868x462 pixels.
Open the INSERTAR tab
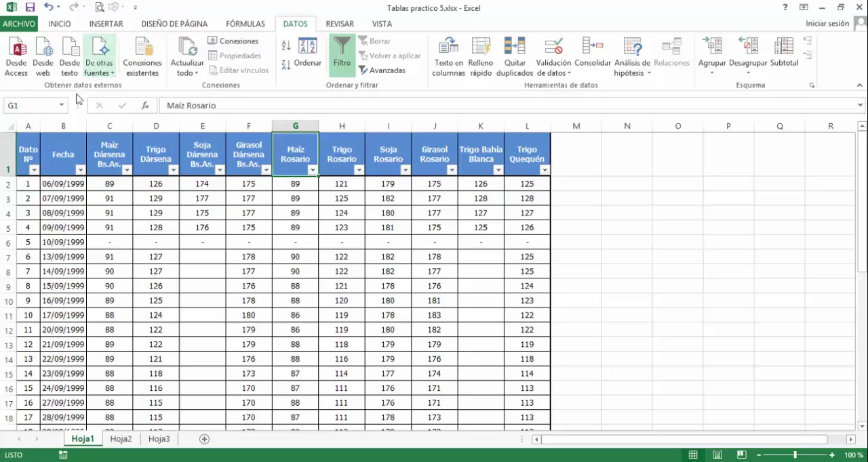pyautogui.click(x=106, y=24)
